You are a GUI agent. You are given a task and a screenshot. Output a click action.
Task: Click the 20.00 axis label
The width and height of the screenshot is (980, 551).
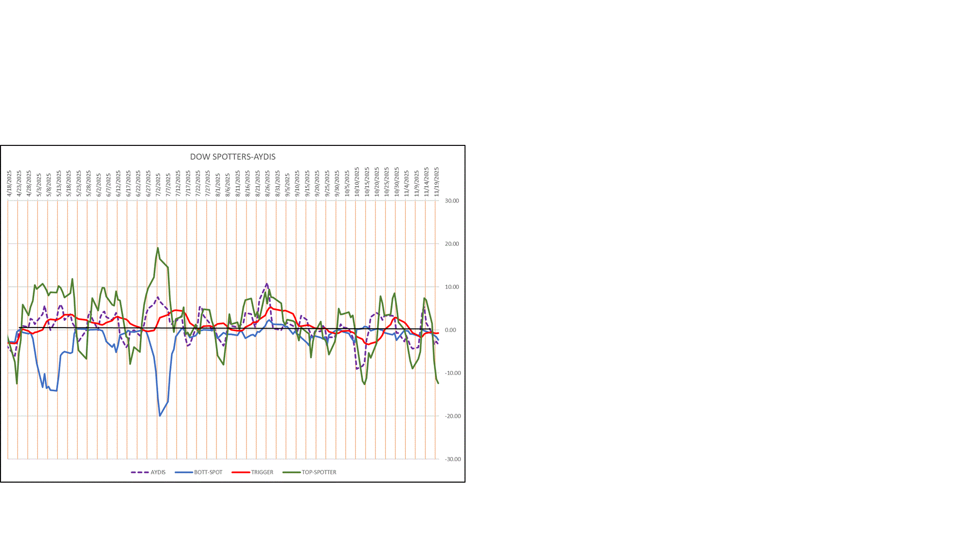click(452, 244)
